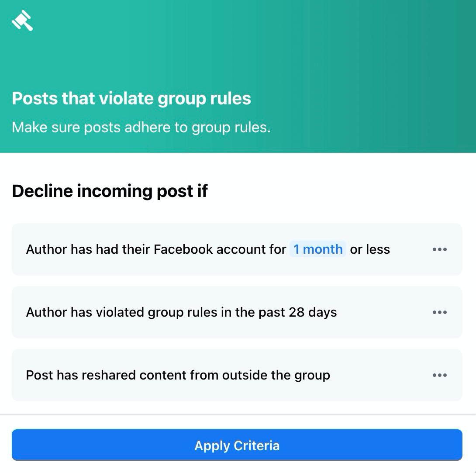This screenshot has width=476, height=473.
Task: Open more options for violated group rules criterion
Action: tap(440, 312)
